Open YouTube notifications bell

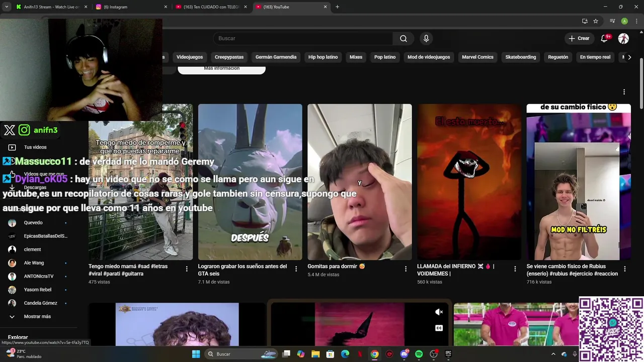[x=604, y=39]
